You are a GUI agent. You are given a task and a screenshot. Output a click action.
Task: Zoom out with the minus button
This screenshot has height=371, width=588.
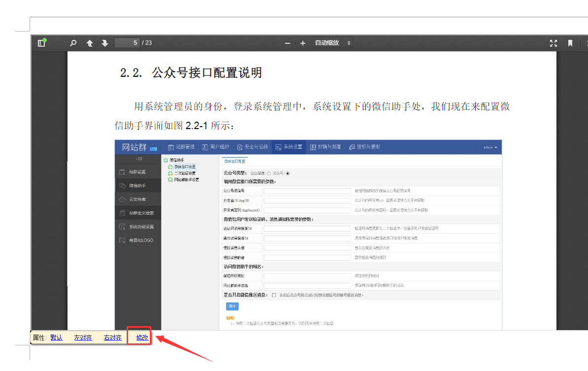(x=288, y=43)
